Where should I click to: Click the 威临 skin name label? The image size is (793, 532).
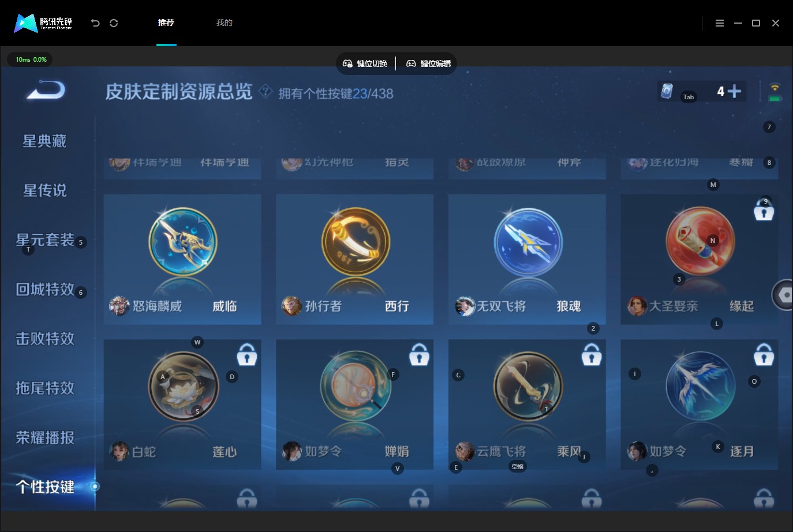tap(225, 306)
